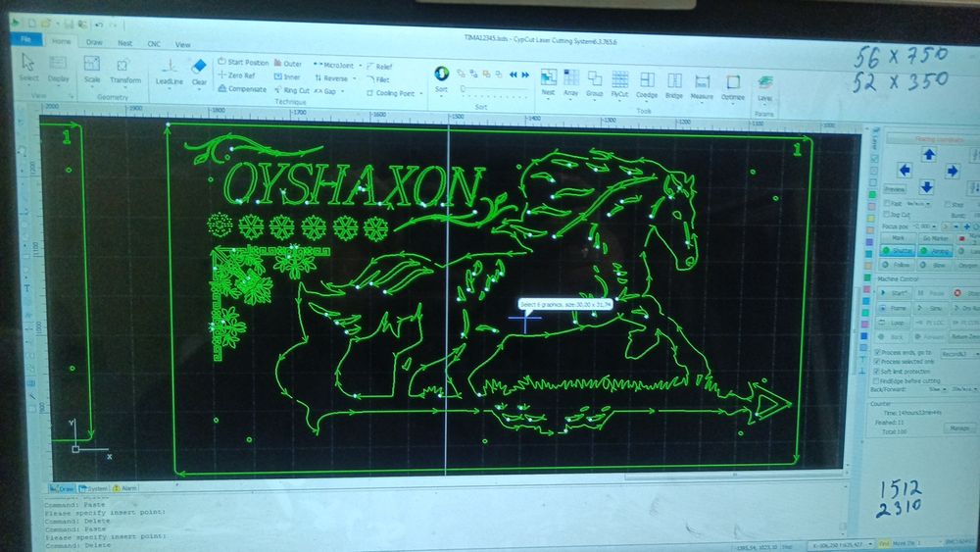Select the dark blue layer swatch

pyautogui.click(x=864, y=336)
